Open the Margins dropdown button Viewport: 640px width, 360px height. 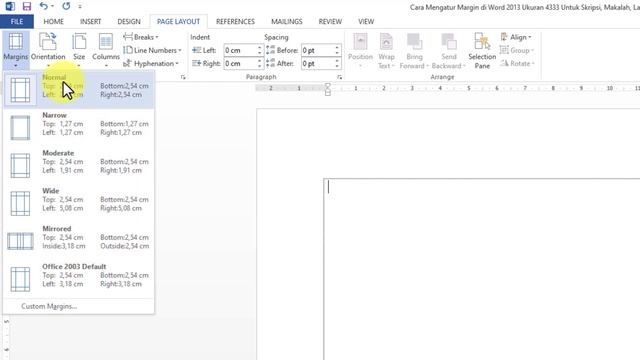16,50
